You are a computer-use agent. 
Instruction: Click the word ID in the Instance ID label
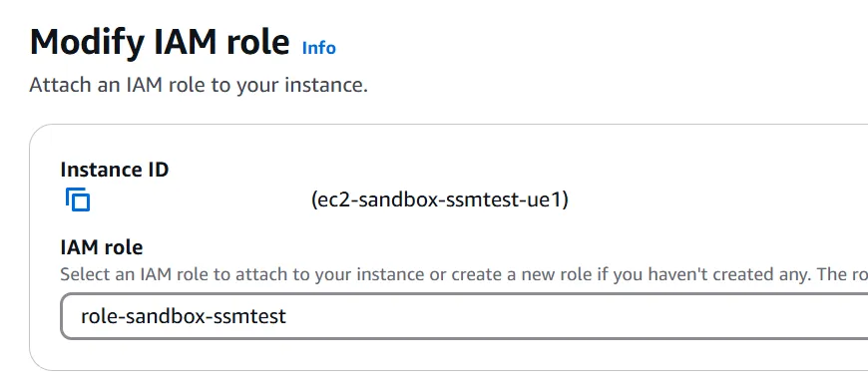coord(159,169)
